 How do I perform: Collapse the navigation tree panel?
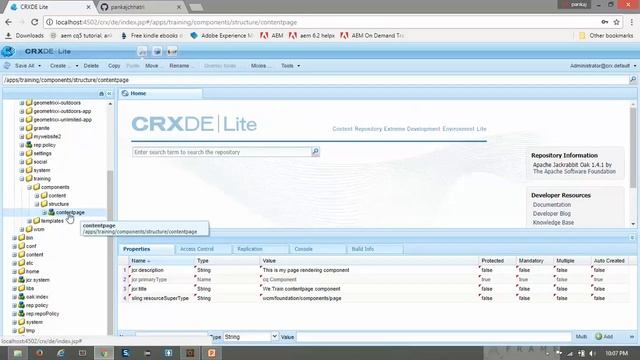tap(109, 93)
